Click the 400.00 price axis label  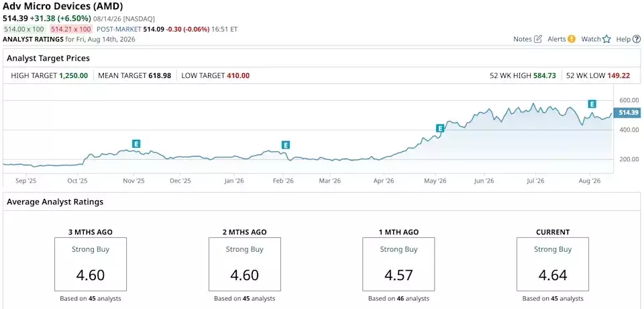coord(629,130)
